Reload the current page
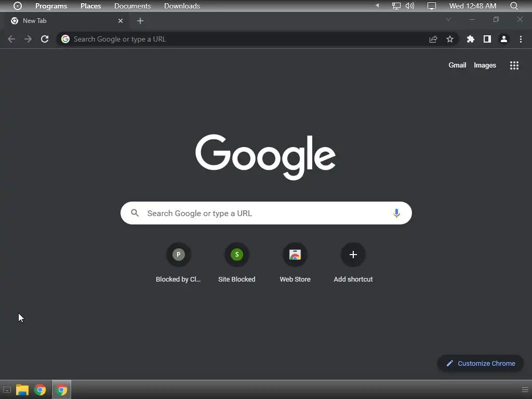The width and height of the screenshot is (532, 399). click(x=45, y=39)
